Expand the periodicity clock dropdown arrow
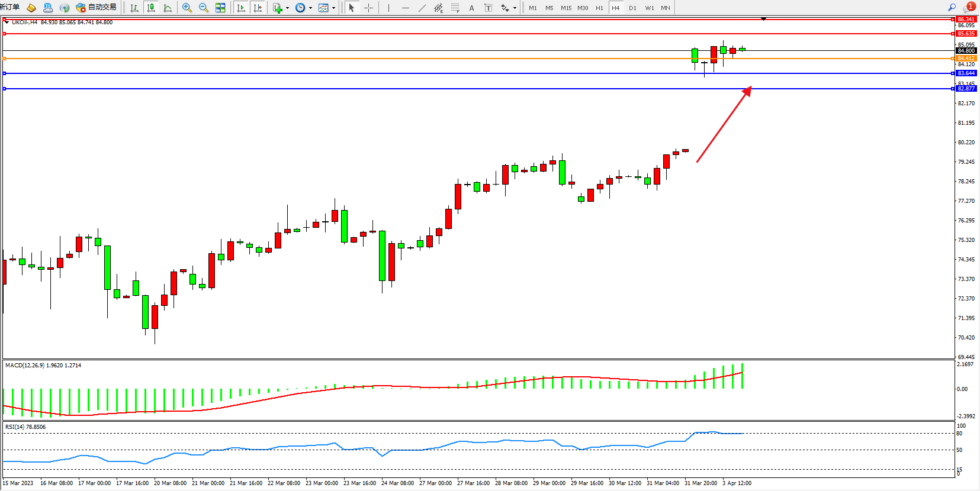Viewport: 980px width, 491px height. [310, 8]
